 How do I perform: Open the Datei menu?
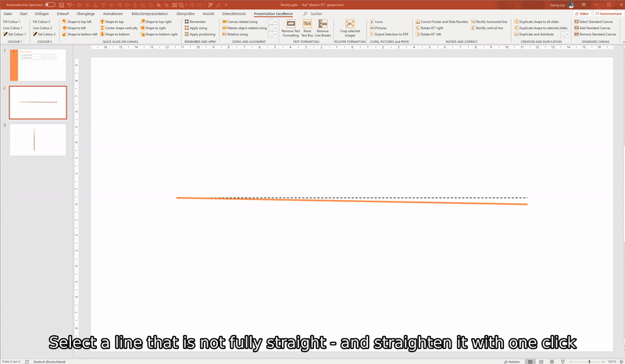pyautogui.click(x=8, y=13)
